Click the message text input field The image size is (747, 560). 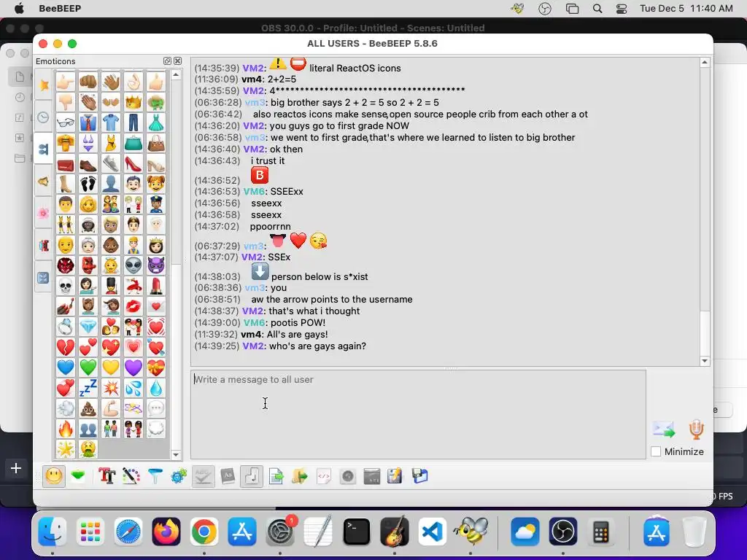[x=418, y=414]
